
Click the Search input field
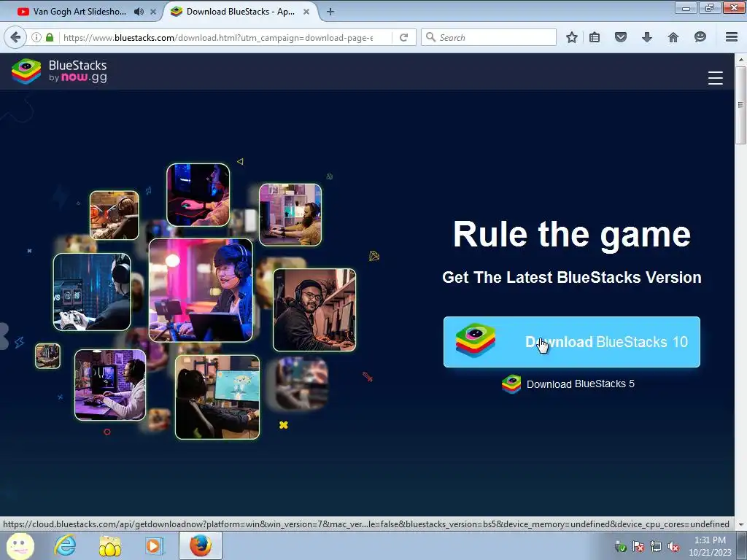point(489,38)
